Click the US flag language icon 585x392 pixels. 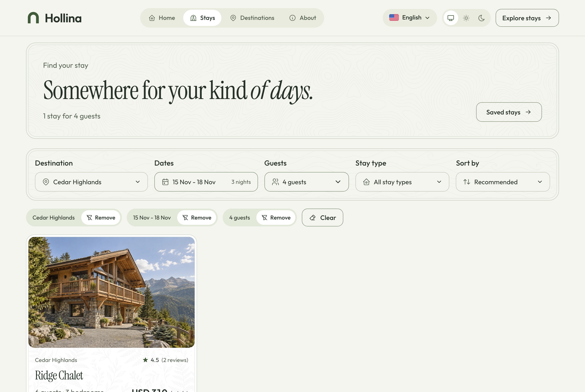pos(394,17)
